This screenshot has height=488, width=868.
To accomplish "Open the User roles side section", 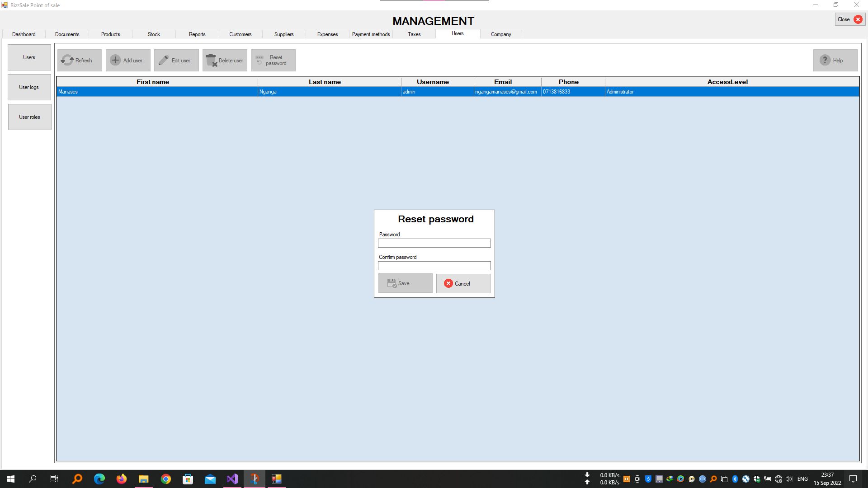I will 29,117.
